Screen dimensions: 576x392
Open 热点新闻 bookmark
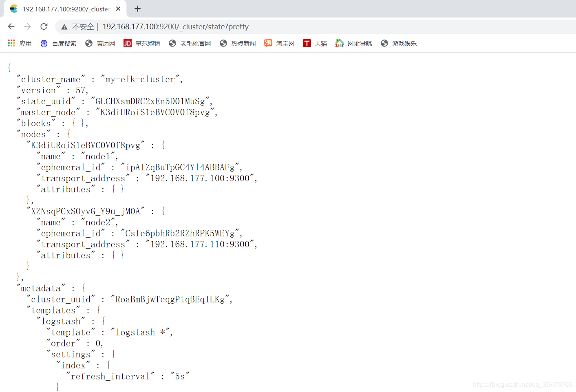(x=237, y=43)
